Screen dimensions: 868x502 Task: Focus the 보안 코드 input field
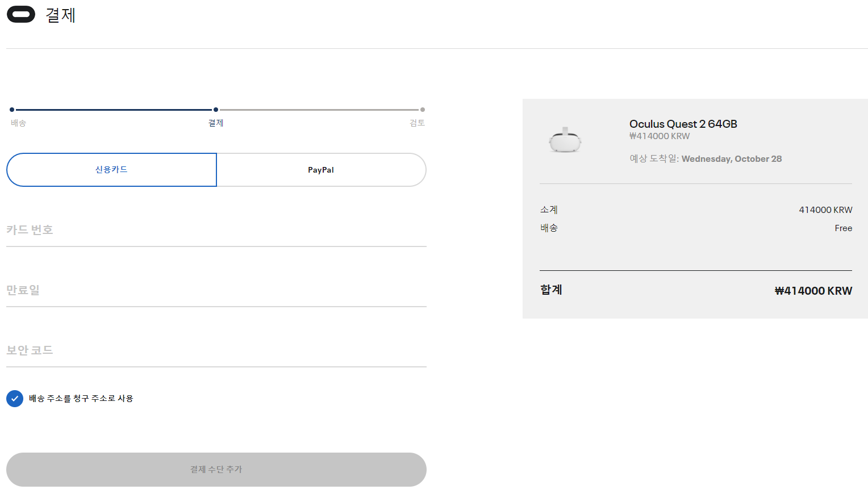(x=216, y=350)
